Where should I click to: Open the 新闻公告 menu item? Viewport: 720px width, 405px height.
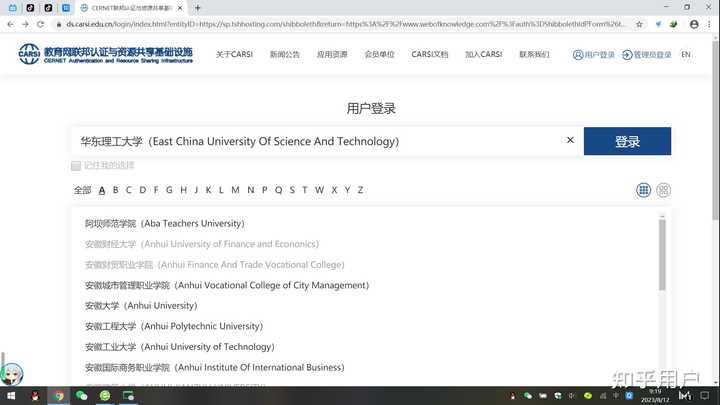(285, 54)
